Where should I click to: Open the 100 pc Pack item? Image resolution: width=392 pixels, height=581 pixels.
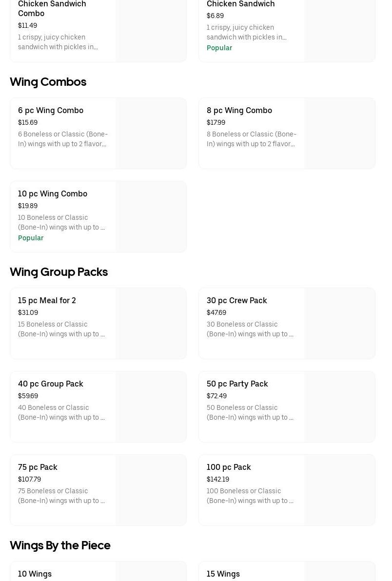229,467
